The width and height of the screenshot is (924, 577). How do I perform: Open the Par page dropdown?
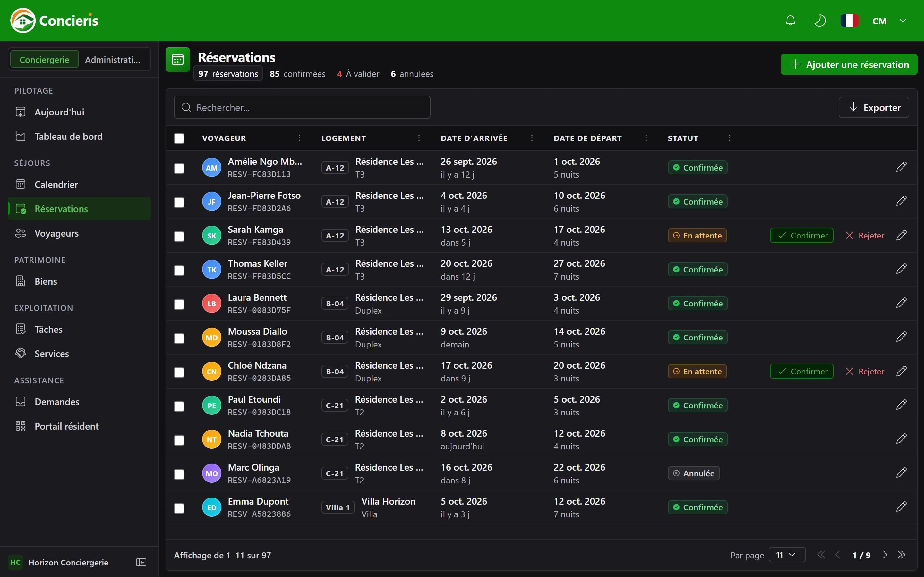pyautogui.click(x=787, y=555)
